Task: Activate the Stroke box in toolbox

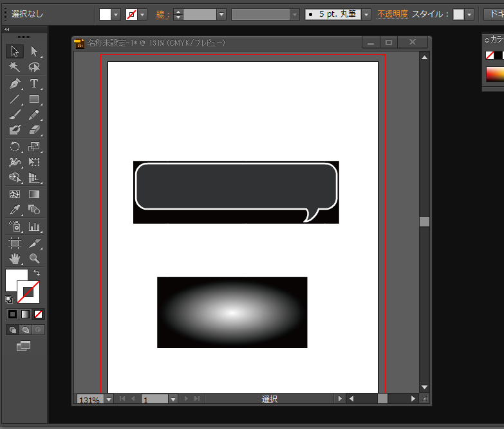Action: click(x=28, y=292)
